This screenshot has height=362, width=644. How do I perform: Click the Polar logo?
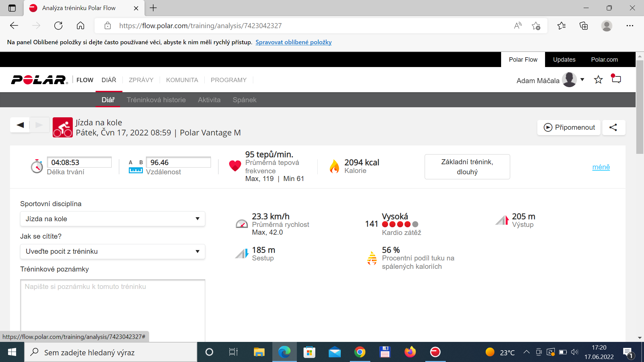coord(40,80)
